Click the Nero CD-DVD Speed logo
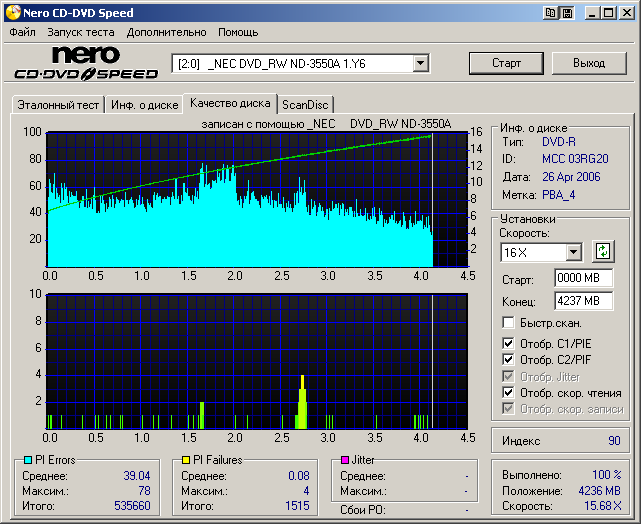The height and width of the screenshot is (524, 641). pyautogui.click(x=86, y=63)
